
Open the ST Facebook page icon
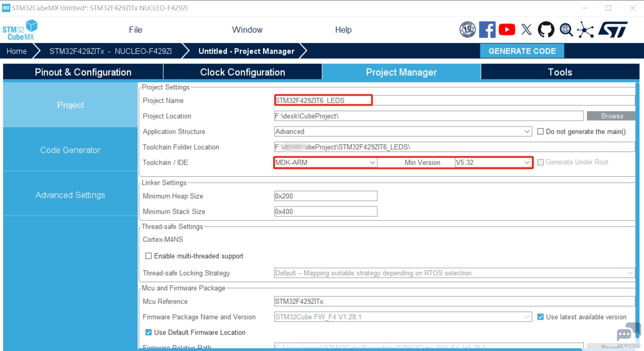click(487, 30)
